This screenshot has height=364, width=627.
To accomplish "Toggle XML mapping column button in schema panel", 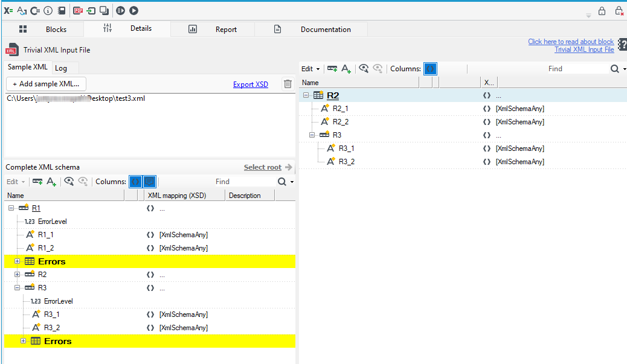I will (x=135, y=182).
